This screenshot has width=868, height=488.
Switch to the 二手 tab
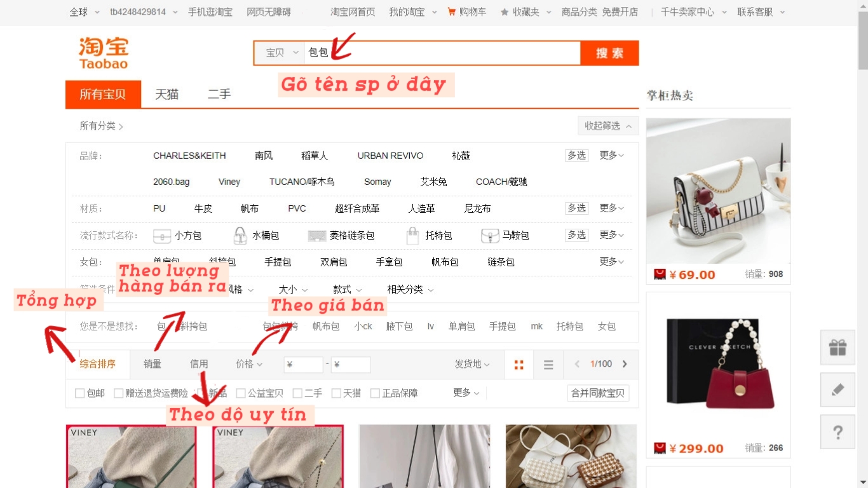click(x=219, y=94)
